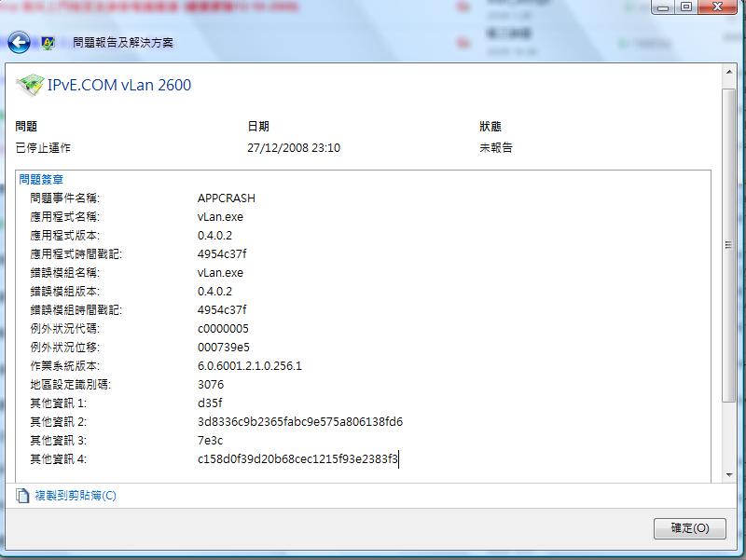The width and height of the screenshot is (746, 560).
Task: Click the APPCRASH event name value
Action: (x=227, y=198)
